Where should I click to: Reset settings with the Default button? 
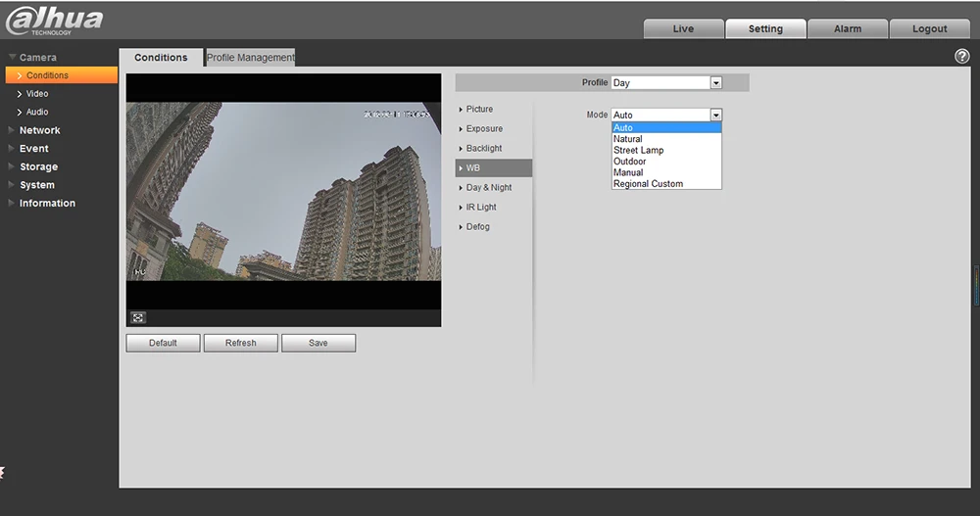tap(163, 343)
